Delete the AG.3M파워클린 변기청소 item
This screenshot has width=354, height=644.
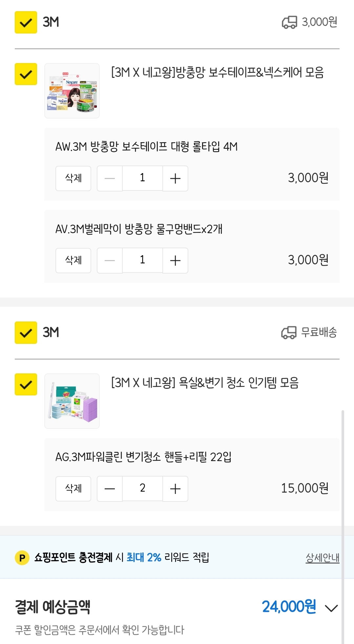point(73,489)
